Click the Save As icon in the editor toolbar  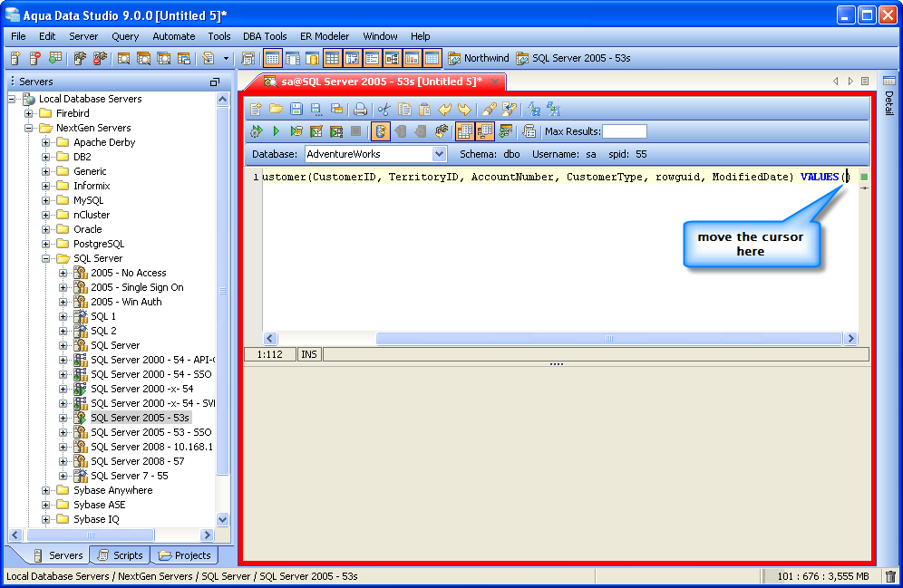(x=316, y=109)
